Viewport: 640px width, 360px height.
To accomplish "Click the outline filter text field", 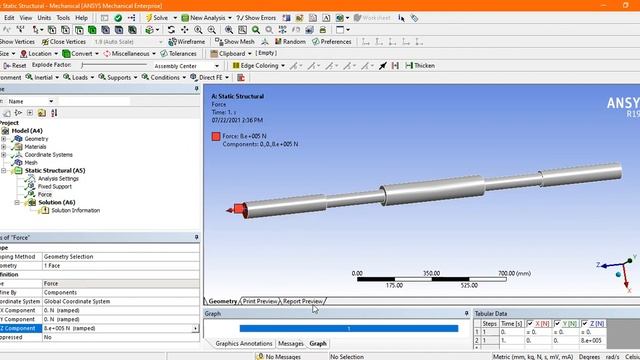I will (94, 101).
